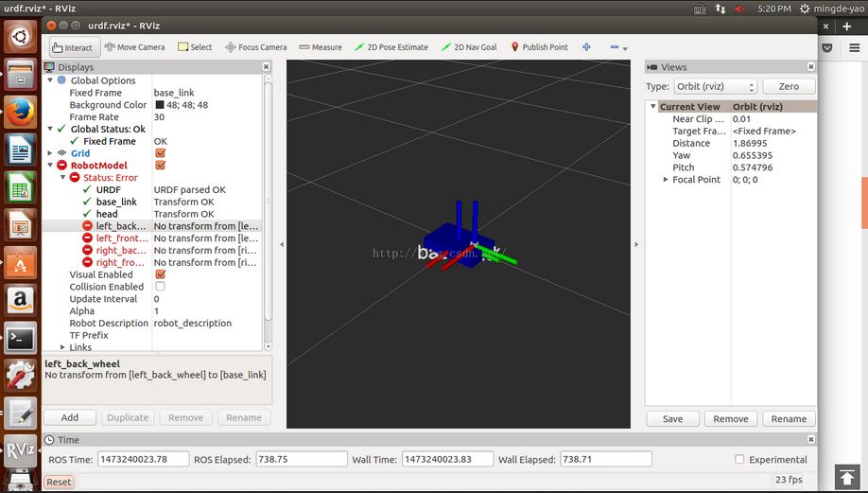Image resolution: width=868 pixels, height=493 pixels.
Task: Enable the Experimental checkbox
Action: tap(739, 459)
